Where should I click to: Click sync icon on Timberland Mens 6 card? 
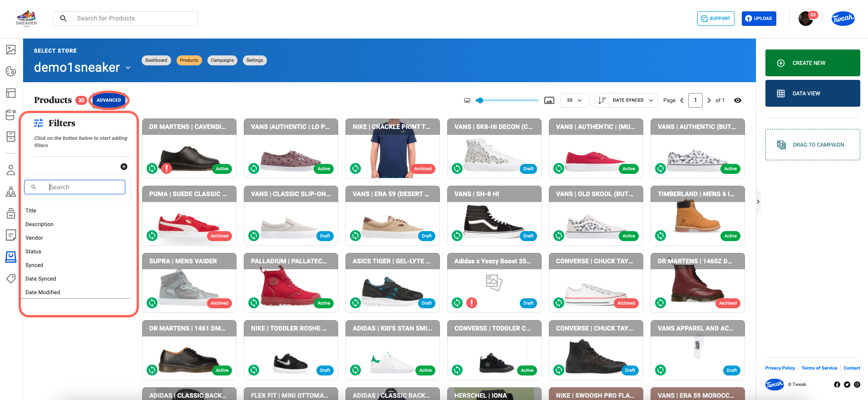point(661,236)
